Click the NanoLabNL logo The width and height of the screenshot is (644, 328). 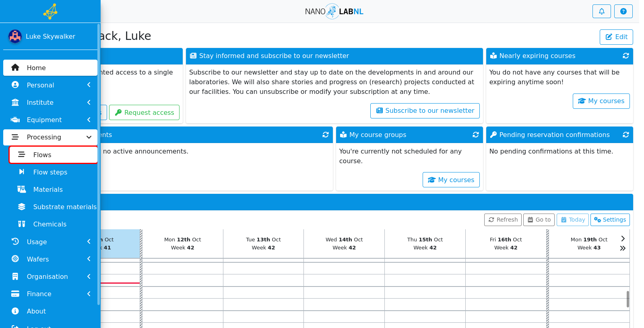click(x=334, y=11)
